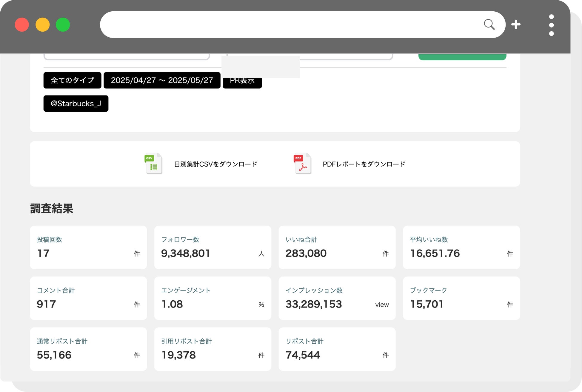Click the ブックマーク stat card

point(461,298)
